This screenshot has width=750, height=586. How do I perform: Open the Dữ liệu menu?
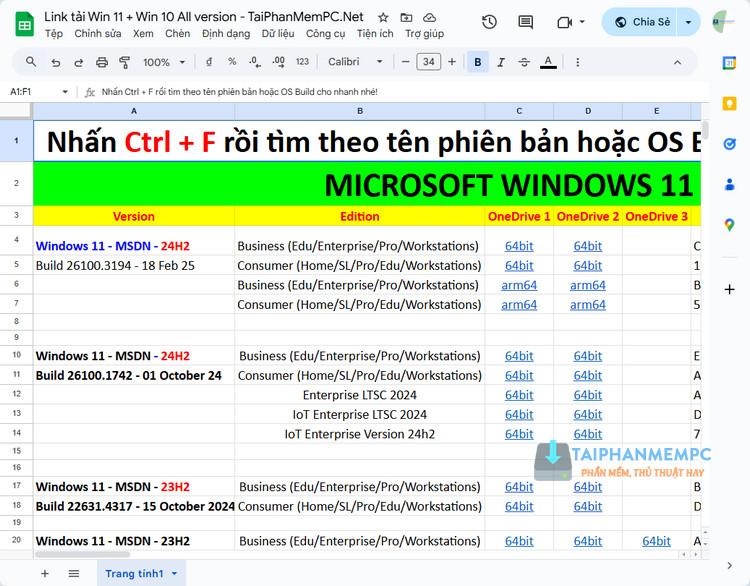coord(279,33)
